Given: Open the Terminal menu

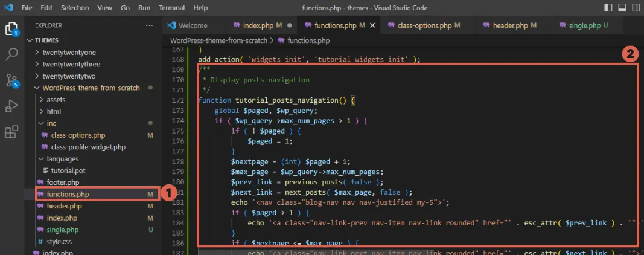Looking at the screenshot, I should pyautogui.click(x=171, y=8).
